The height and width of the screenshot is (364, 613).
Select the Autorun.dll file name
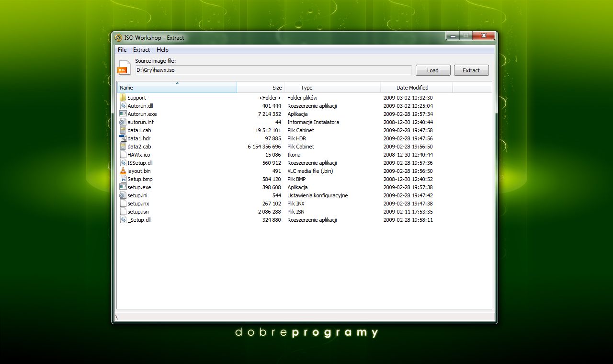140,106
